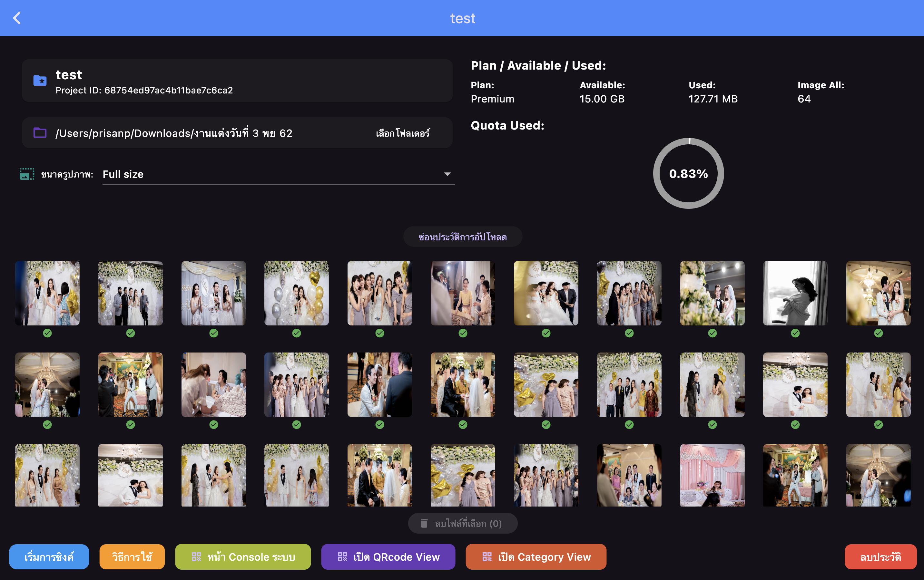
Task: Click the trash icon in ลบไฟล์ที่เลือก button
Action: click(x=424, y=523)
